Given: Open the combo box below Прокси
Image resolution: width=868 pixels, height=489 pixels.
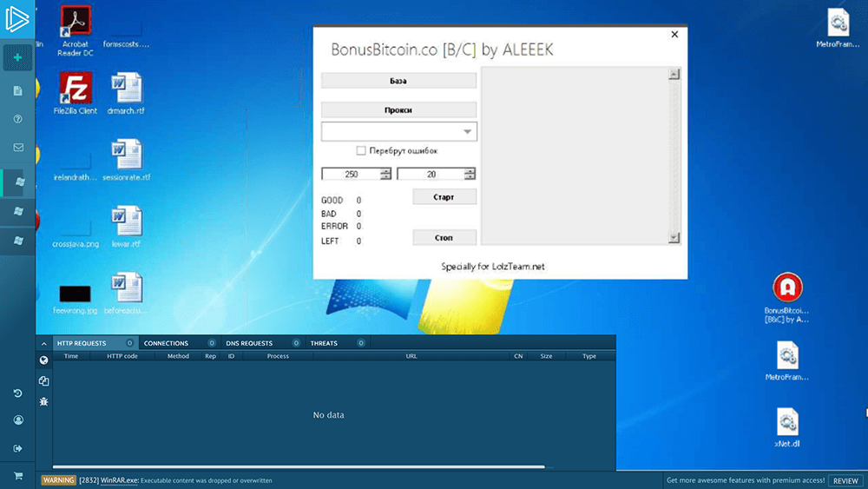Looking at the screenshot, I should coord(398,132).
